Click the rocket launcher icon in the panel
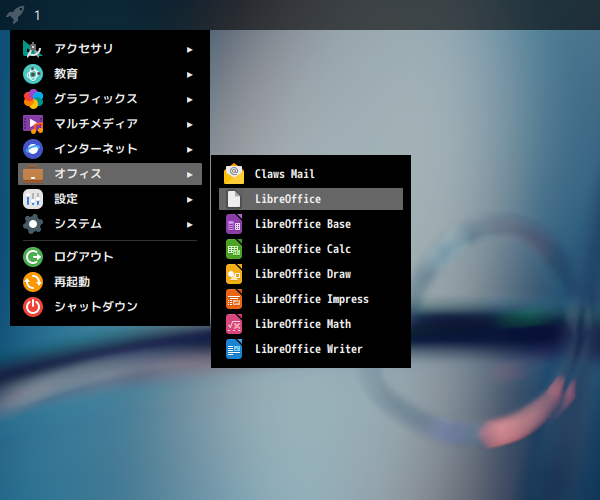 pos(15,15)
